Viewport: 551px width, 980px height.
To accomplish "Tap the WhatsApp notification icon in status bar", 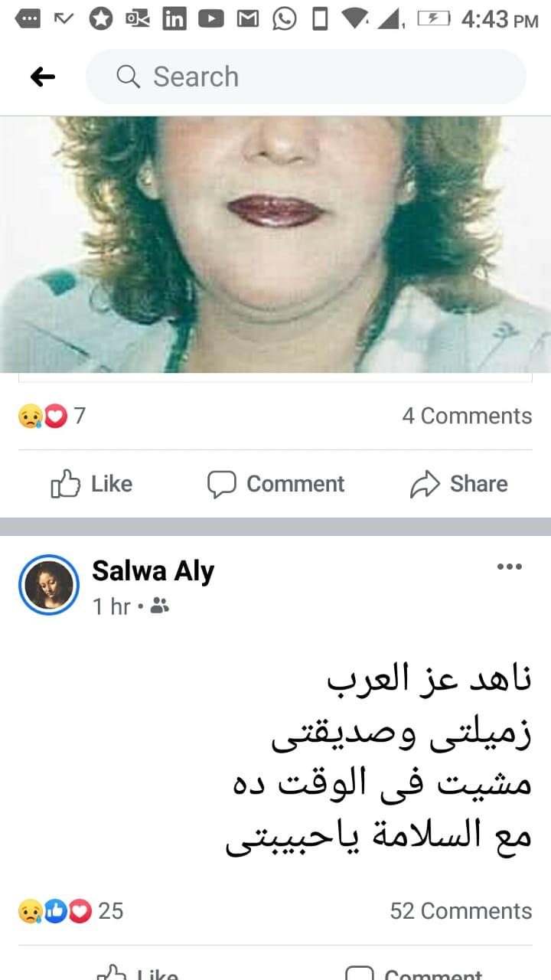I will tap(285, 18).
